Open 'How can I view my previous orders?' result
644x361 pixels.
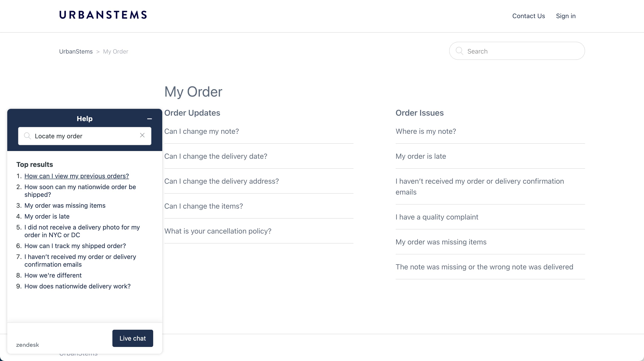[77, 176]
